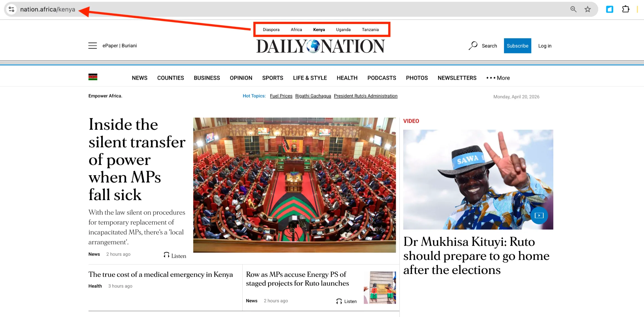Open the hamburger menu beside ePaper
This screenshot has height=317, width=644.
coord(92,46)
